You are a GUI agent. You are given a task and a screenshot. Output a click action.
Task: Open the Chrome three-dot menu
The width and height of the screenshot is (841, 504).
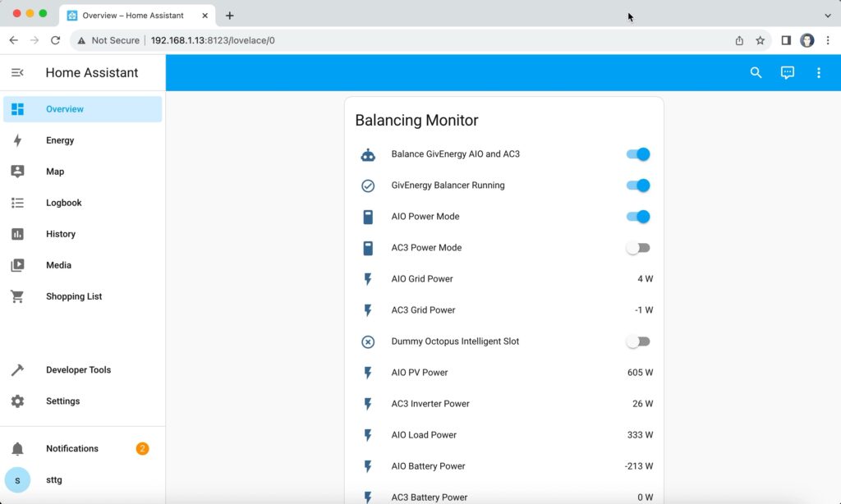[x=828, y=40]
